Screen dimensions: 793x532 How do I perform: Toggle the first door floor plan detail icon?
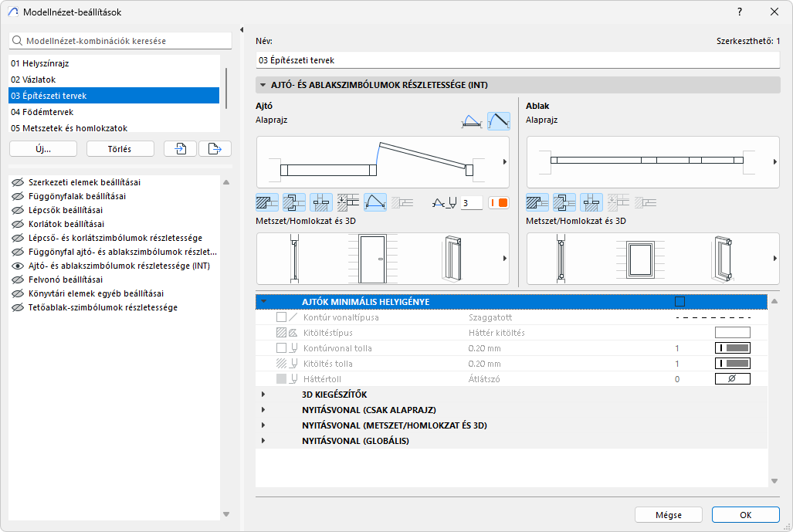[x=266, y=203]
